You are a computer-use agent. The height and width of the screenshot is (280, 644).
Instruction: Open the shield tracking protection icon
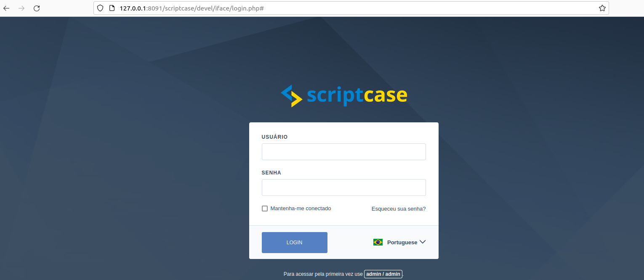pos(100,8)
